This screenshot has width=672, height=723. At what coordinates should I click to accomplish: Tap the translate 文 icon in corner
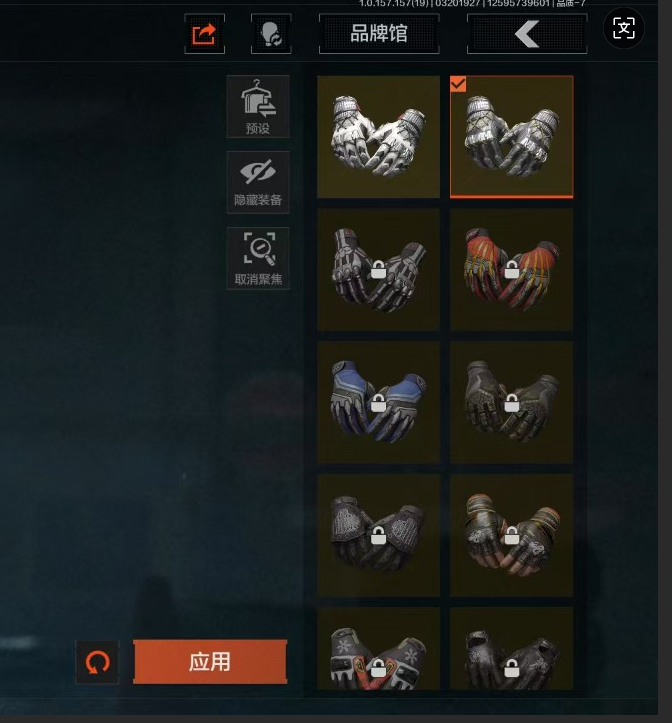pos(624,29)
